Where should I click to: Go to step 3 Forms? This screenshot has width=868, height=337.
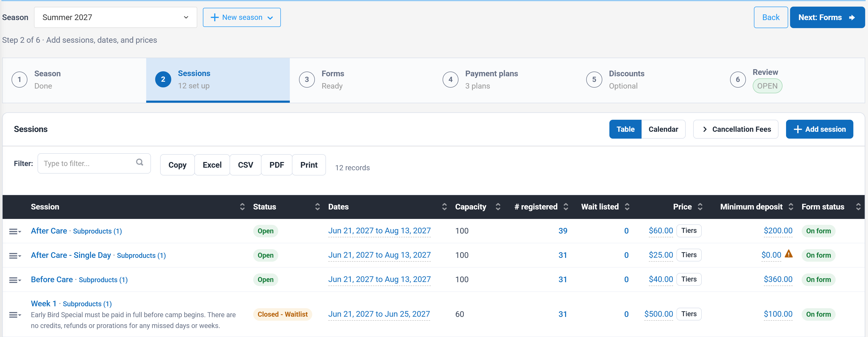[362, 80]
